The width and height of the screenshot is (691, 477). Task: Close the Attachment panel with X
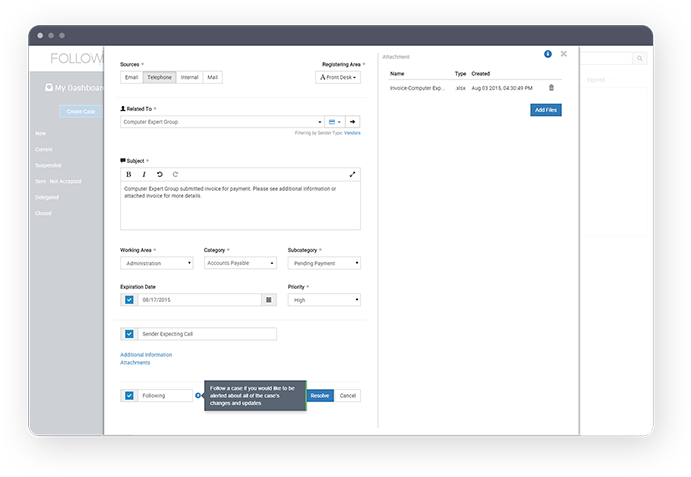click(564, 54)
